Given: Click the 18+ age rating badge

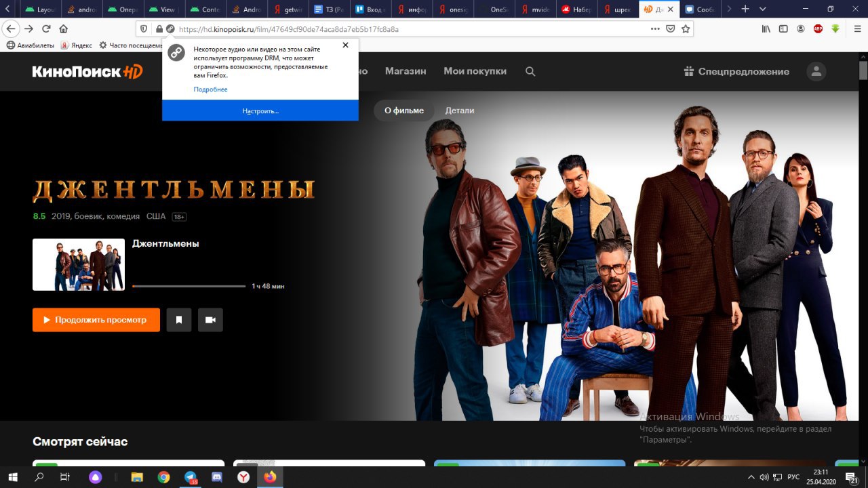Looking at the screenshot, I should point(179,217).
